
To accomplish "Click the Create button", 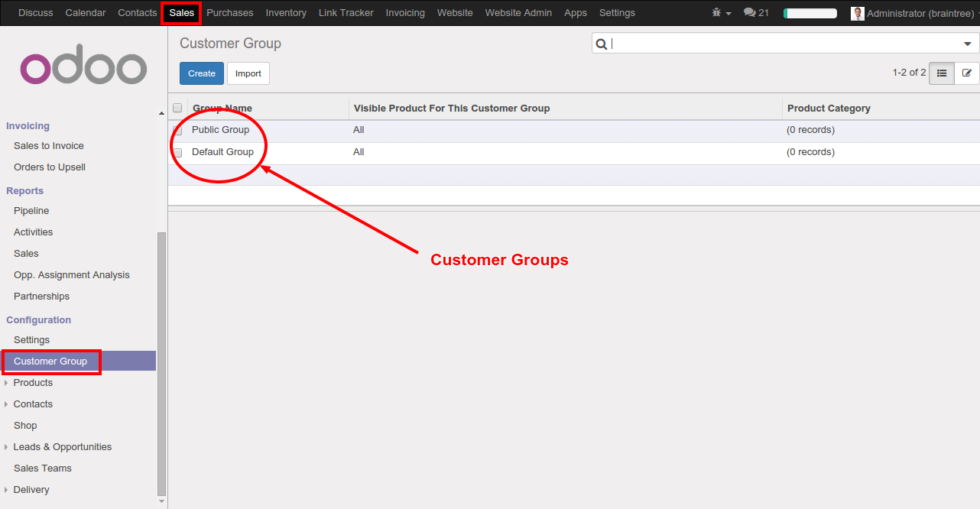I will tap(201, 73).
